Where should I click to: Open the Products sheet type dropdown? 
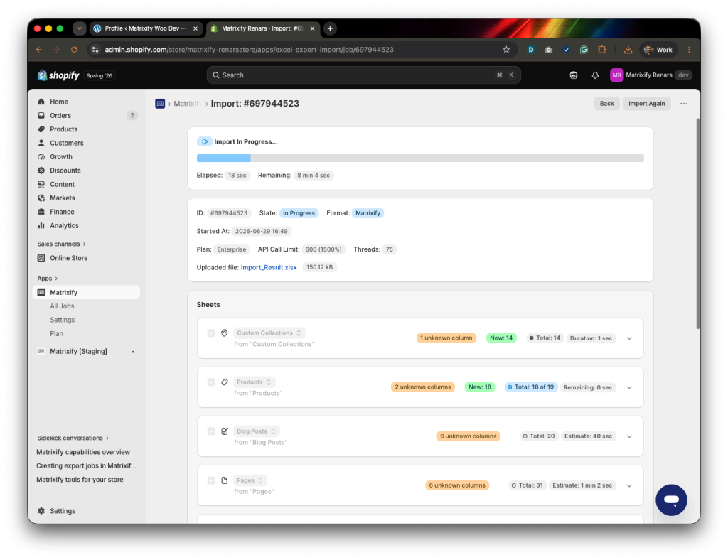point(254,382)
